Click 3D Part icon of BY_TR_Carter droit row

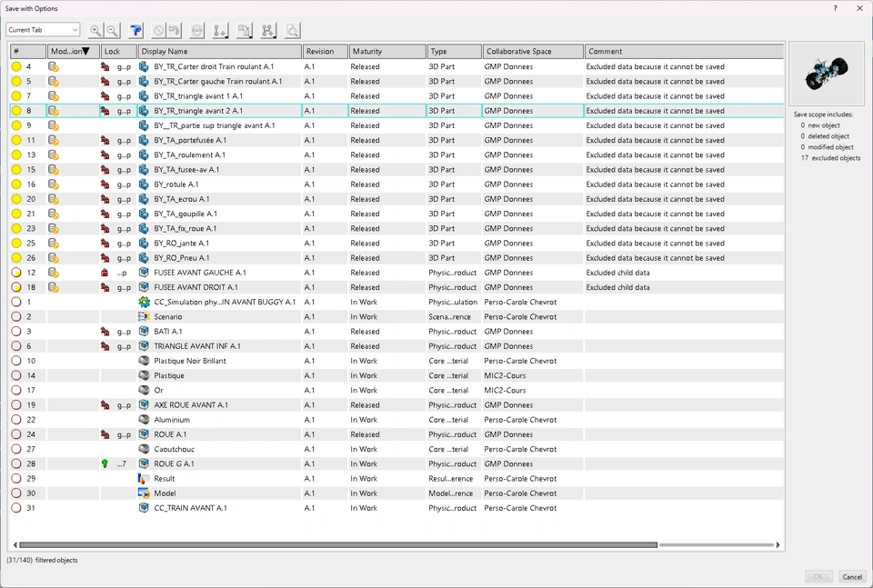coord(144,66)
